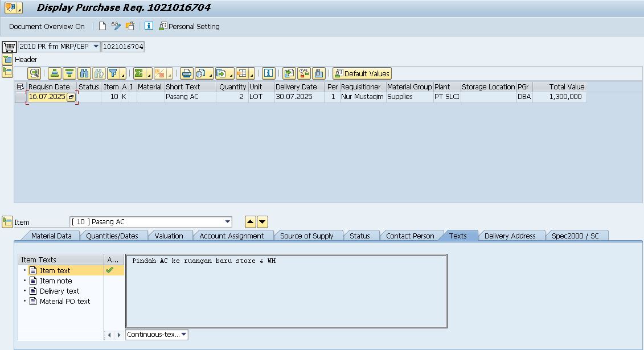Image resolution: width=644 pixels, height=350 pixels.
Task: Click the Requisn Date field 16.07.2025
Action: [47, 97]
